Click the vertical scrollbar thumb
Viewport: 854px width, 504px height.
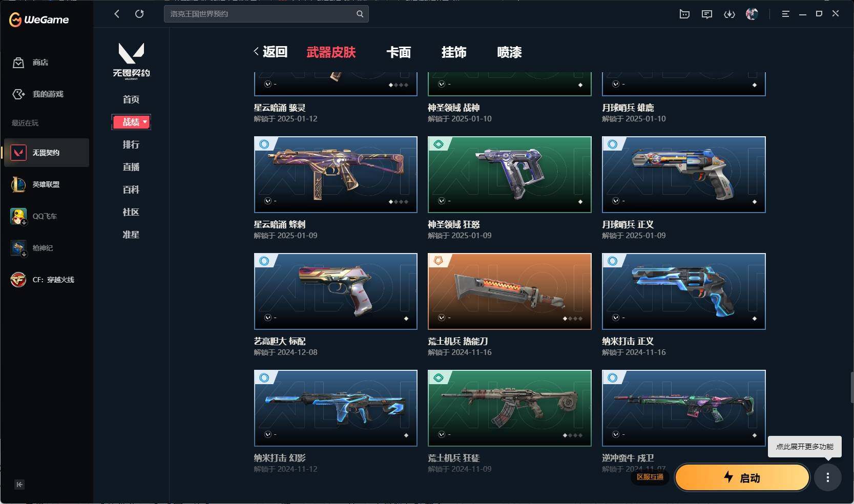[852, 388]
